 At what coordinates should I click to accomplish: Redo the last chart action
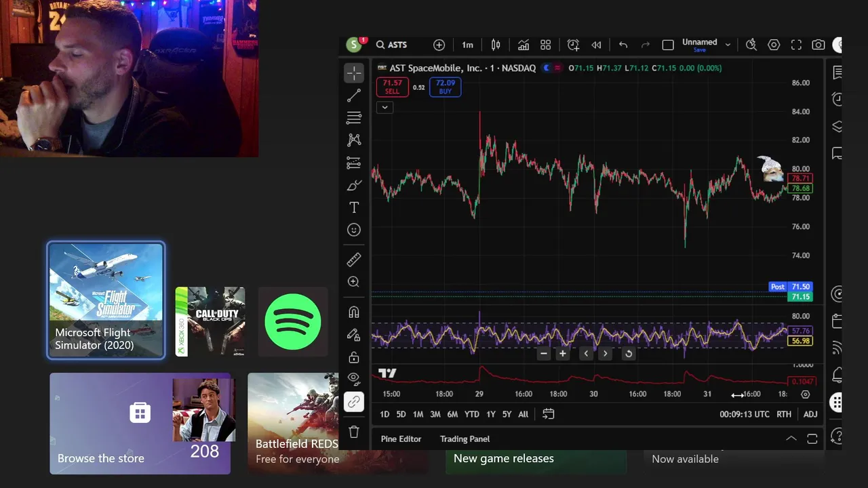coord(646,45)
